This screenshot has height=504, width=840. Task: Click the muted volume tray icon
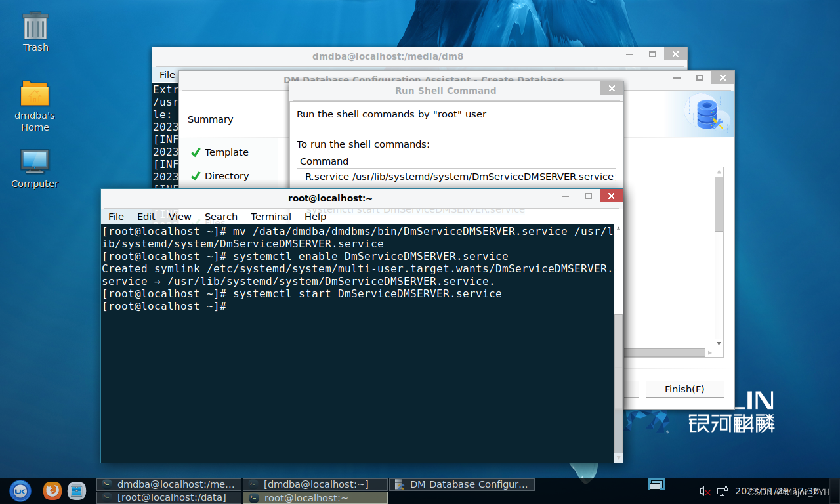pos(705,491)
